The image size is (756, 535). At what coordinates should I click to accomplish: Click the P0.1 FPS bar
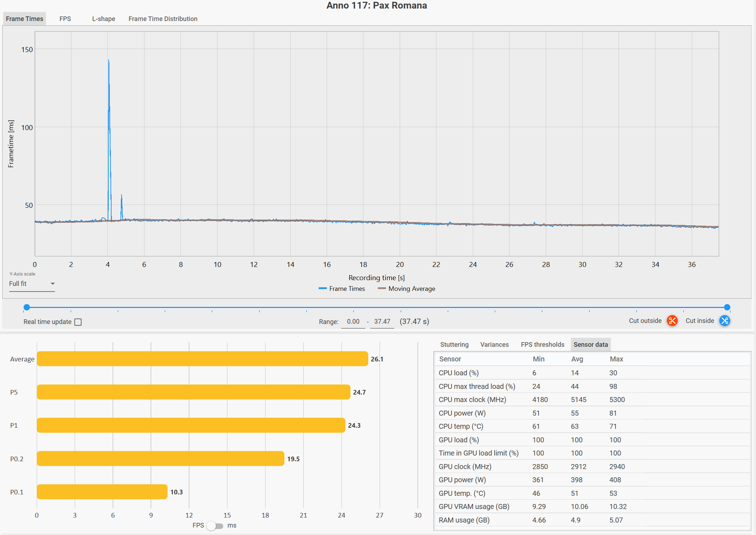pos(102,492)
